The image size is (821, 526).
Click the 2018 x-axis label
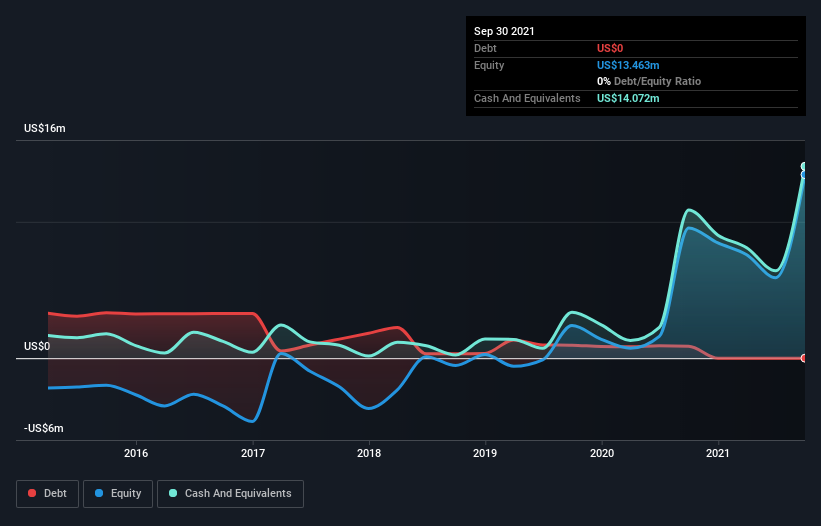[369, 453]
